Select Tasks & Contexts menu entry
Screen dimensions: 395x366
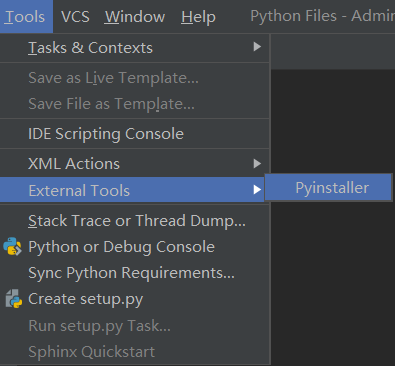click(134, 48)
